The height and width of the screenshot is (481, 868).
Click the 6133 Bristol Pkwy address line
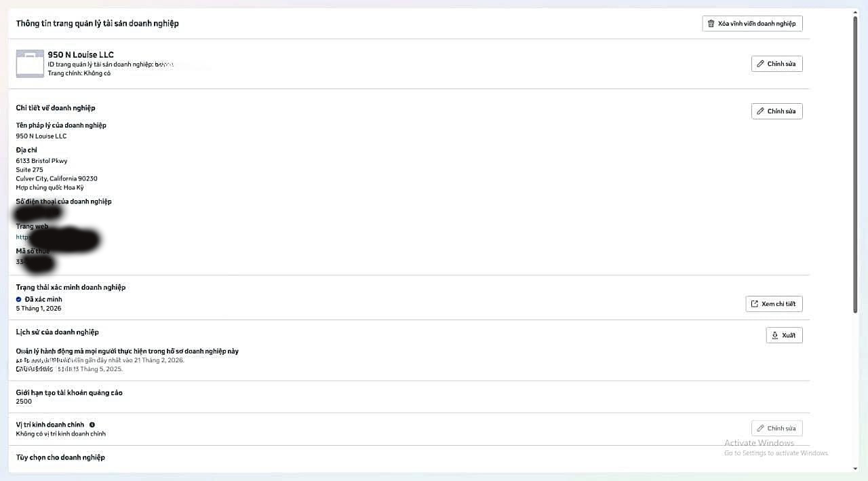(x=41, y=161)
